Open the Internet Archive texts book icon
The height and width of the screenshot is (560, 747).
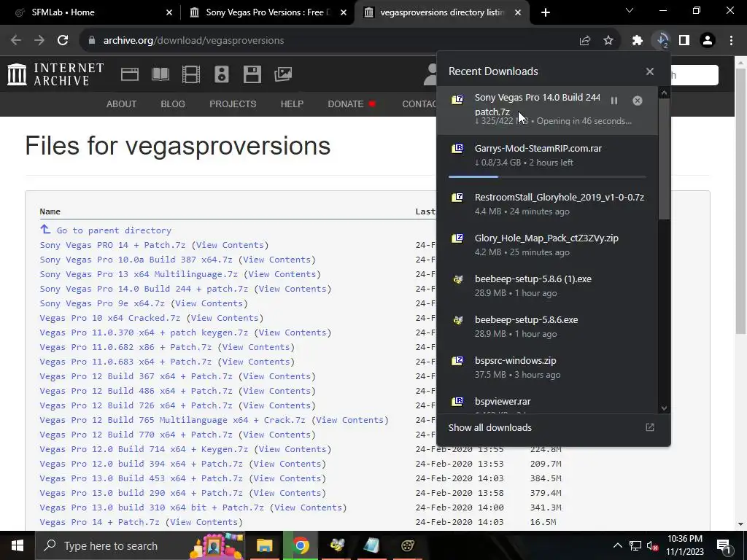(160, 74)
